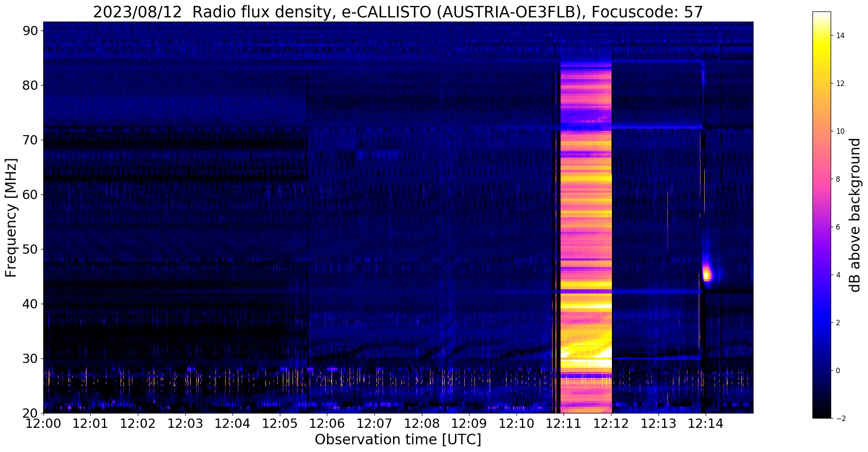Click the 12:13 time tick label
This screenshot has height=452, width=868.
coord(658,423)
